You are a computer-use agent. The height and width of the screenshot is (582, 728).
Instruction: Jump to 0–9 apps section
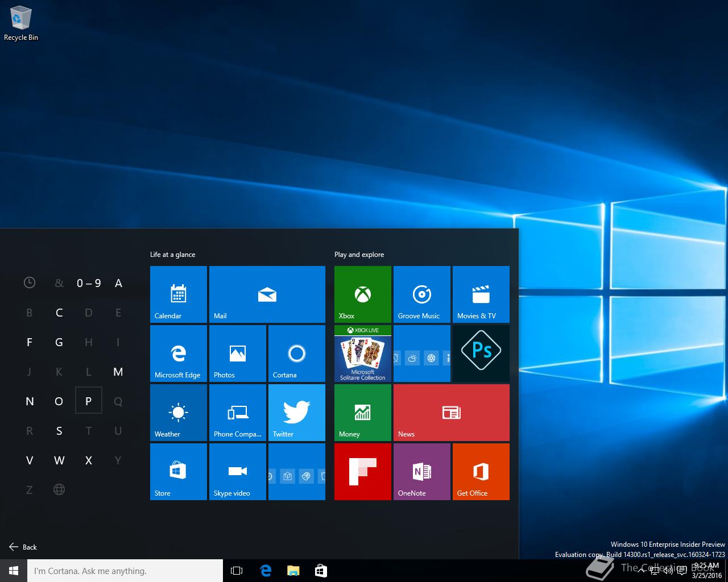[x=89, y=283]
